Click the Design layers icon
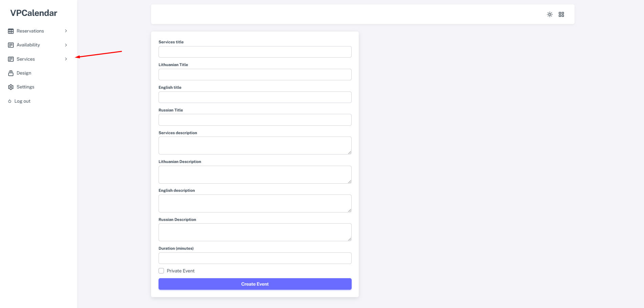This screenshot has height=308, width=644. tap(11, 73)
